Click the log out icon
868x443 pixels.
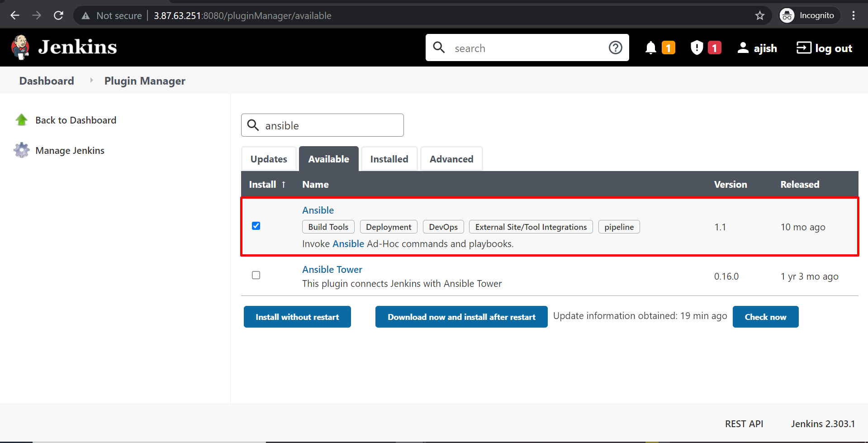804,48
